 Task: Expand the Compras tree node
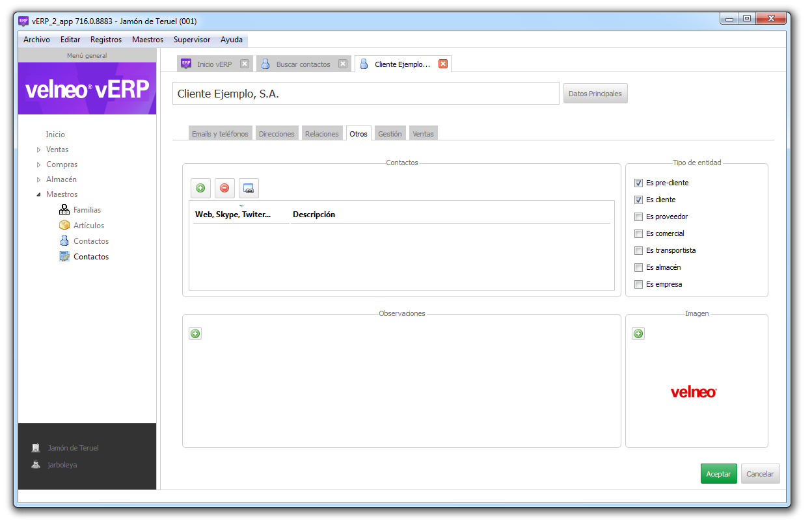[x=38, y=164]
